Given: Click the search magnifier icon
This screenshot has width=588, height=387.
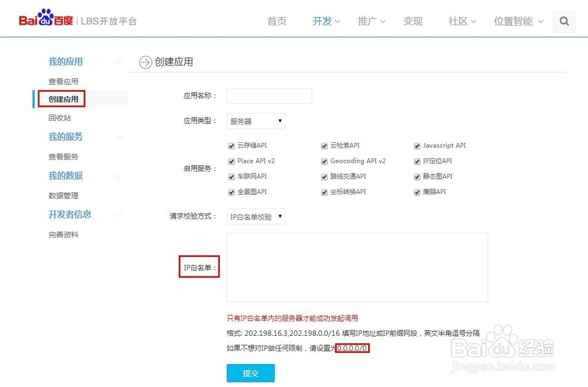Looking at the screenshot, I should 564,21.
